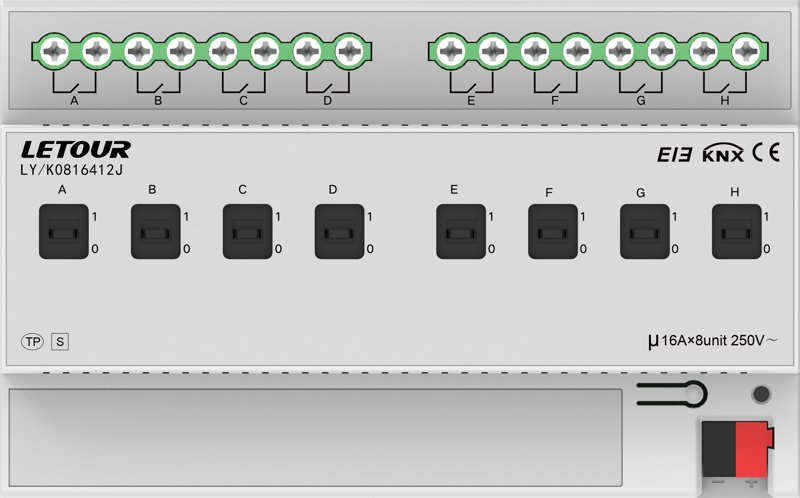
Task: Toggle the channel A manual switch
Action: (x=64, y=232)
